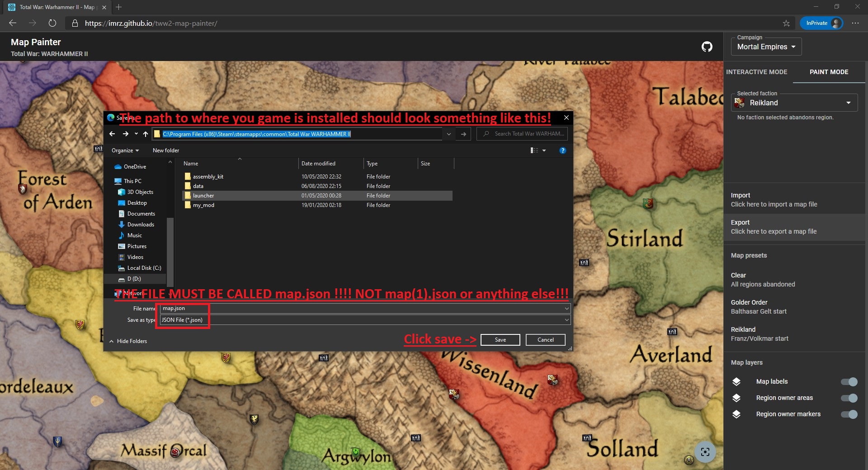Click the Search Total War WARHAMMER box

tap(522, 134)
